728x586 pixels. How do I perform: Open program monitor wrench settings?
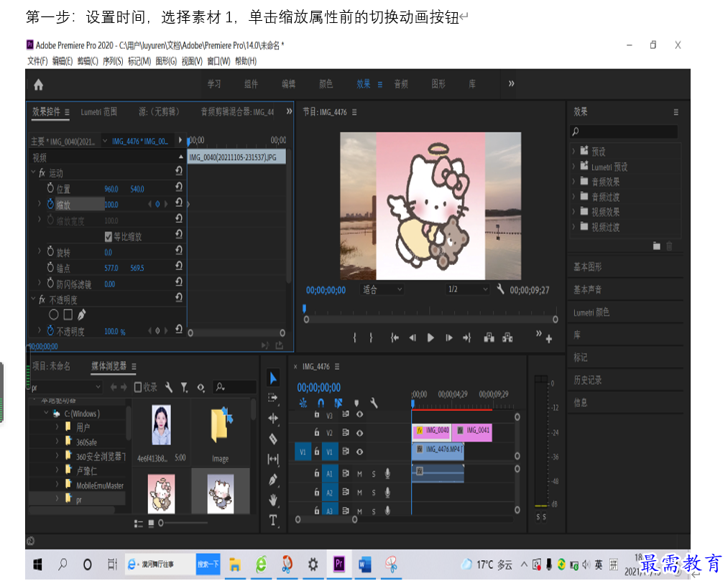500,289
